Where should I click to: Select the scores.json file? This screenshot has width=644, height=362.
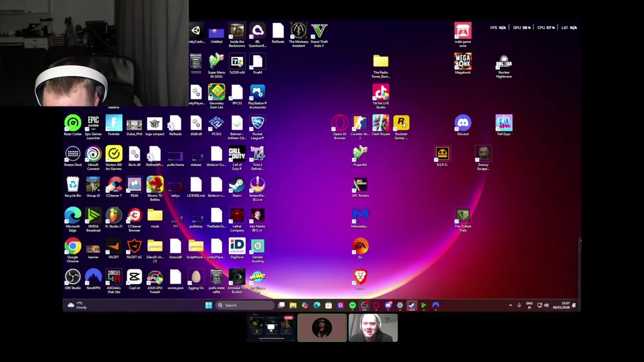pyautogui.click(x=175, y=279)
